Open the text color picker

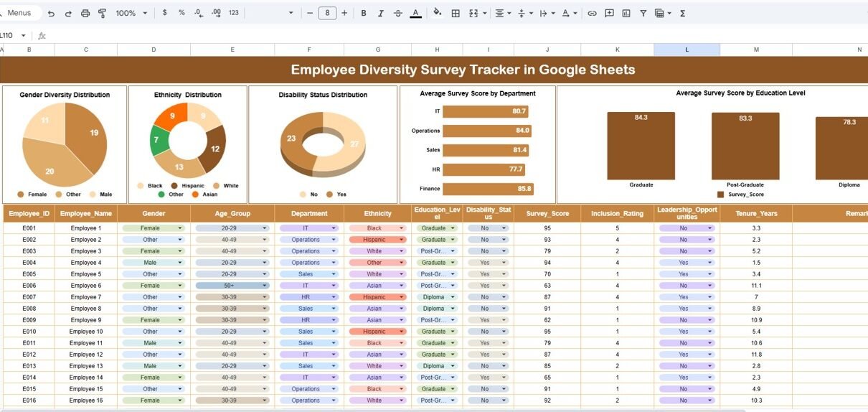[x=415, y=13]
